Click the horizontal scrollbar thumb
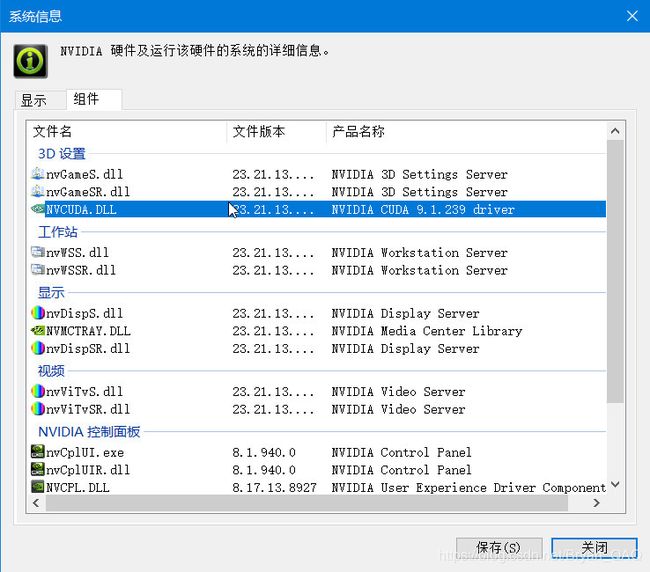This screenshot has height=572, width=650. coord(307,503)
